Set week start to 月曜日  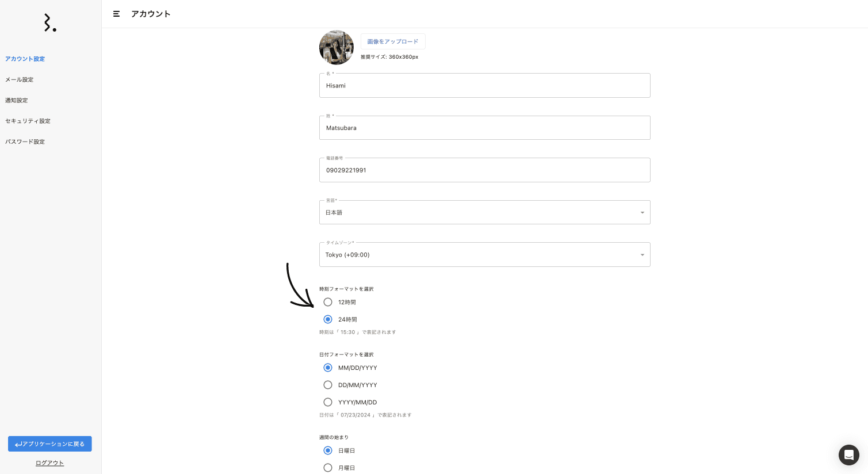[x=328, y=468]
